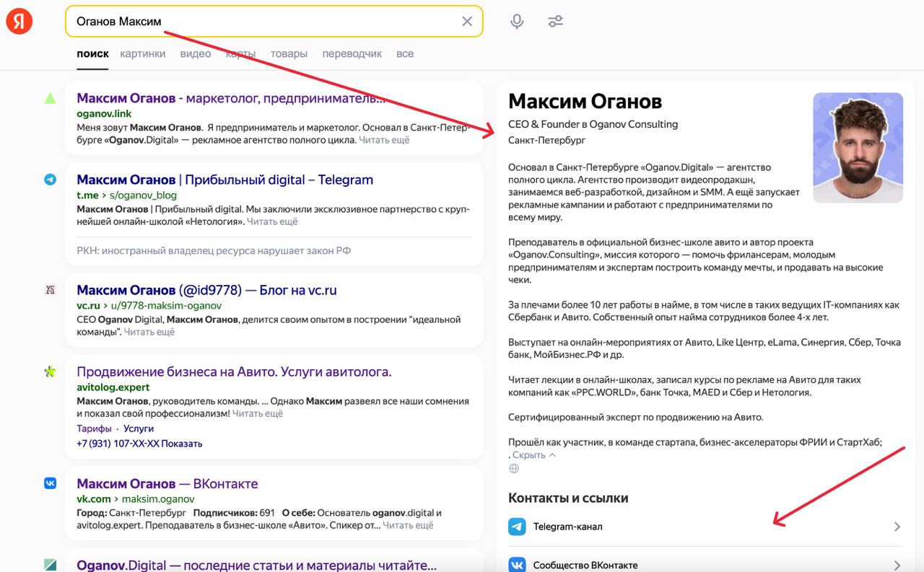This screenshot has height=572, width=924.
Task: Switch to the товары tab
Action: pos(289,54)
